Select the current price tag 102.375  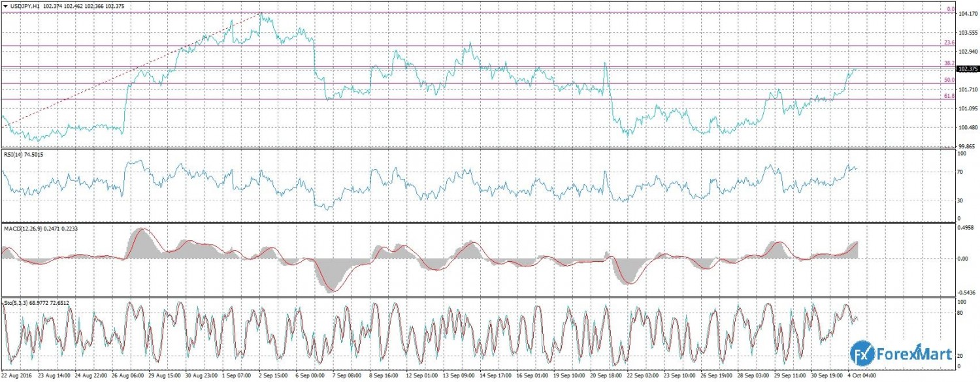[x=967, y=69]
